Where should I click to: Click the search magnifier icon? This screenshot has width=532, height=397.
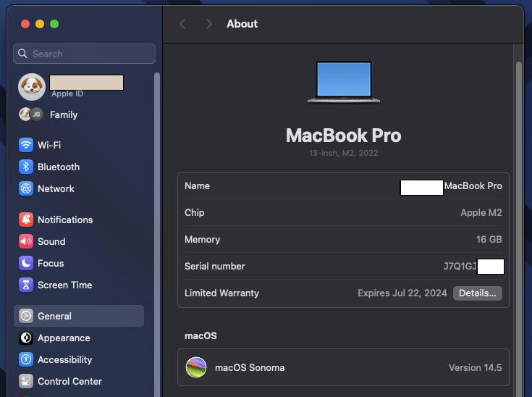click(22, 54)
